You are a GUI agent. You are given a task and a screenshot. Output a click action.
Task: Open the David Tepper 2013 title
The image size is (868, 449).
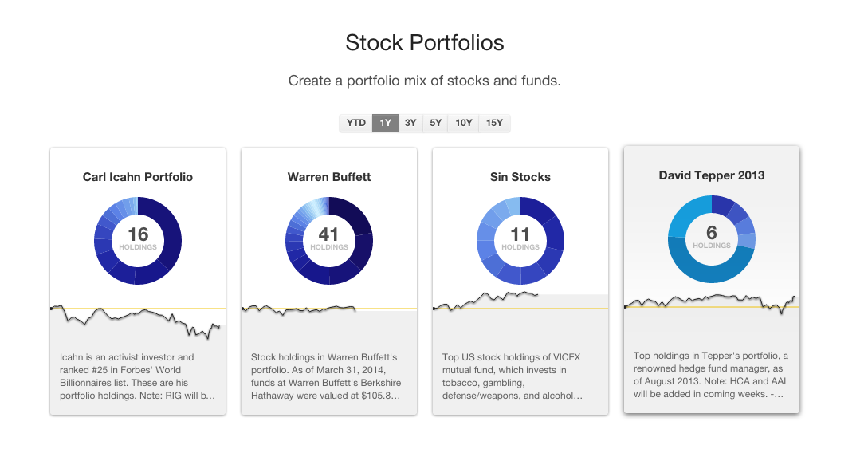point(712,175)
